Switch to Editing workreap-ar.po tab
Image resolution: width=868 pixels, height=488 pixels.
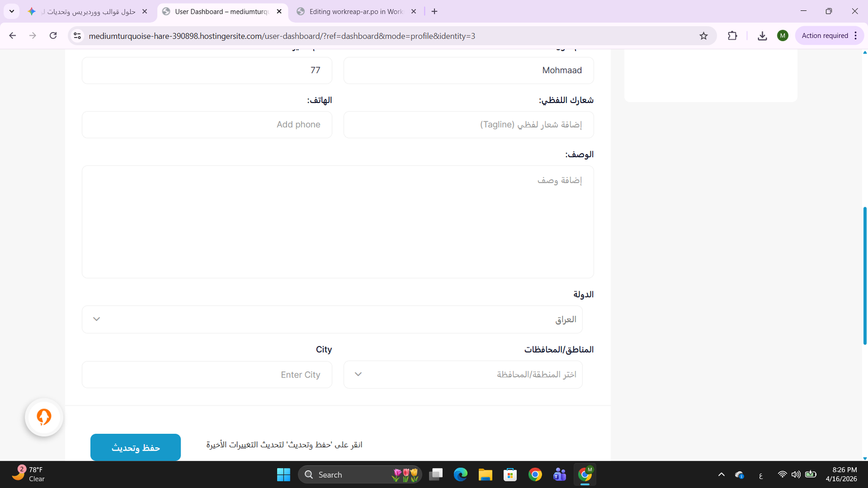coord(355,11)
